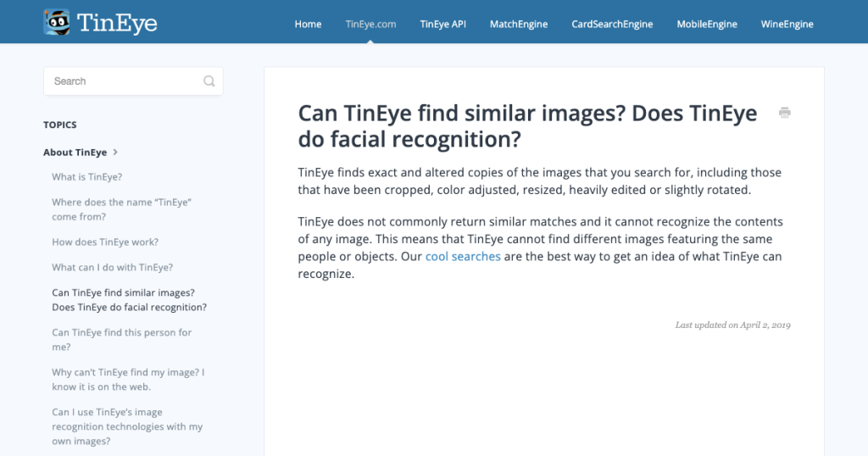Open 'Can TinEye find this person for me?'

pyautogui.click(x=122, y=340)
